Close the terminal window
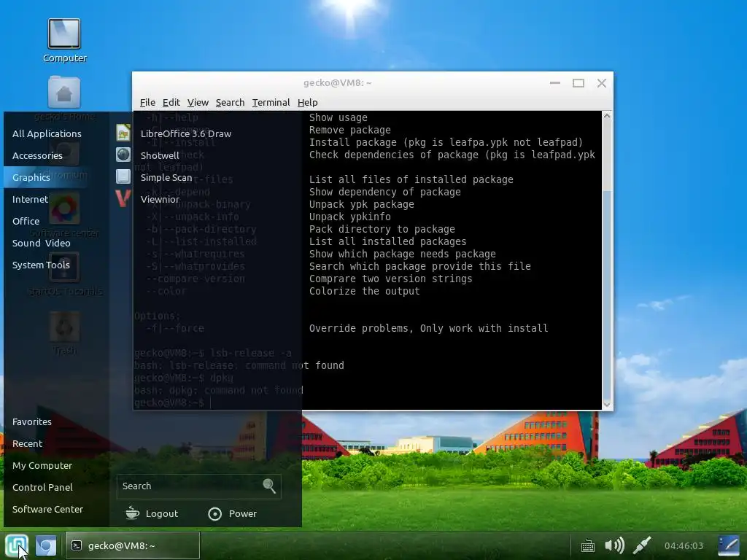 pos(602,83)
